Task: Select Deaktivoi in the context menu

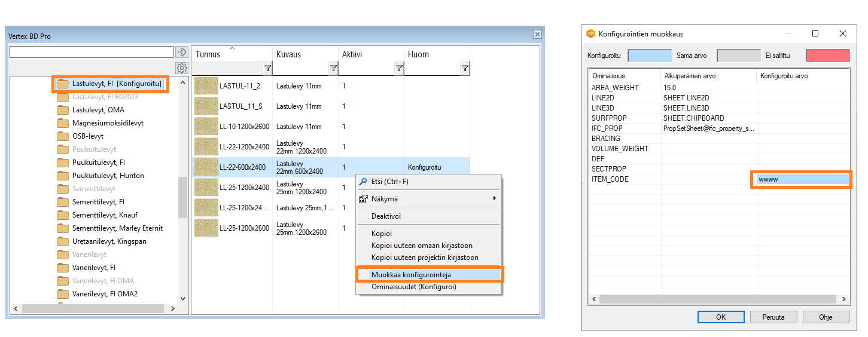Action: 386,216
